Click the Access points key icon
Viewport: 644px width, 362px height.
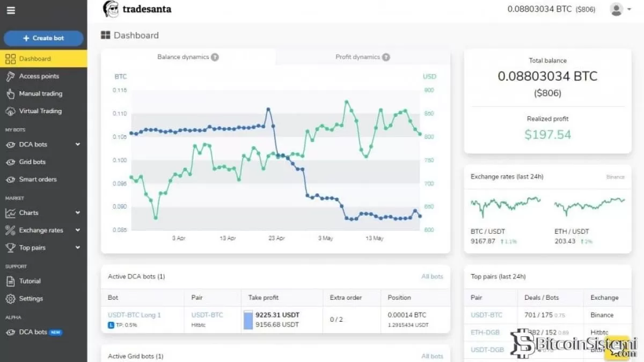(10, 76)
